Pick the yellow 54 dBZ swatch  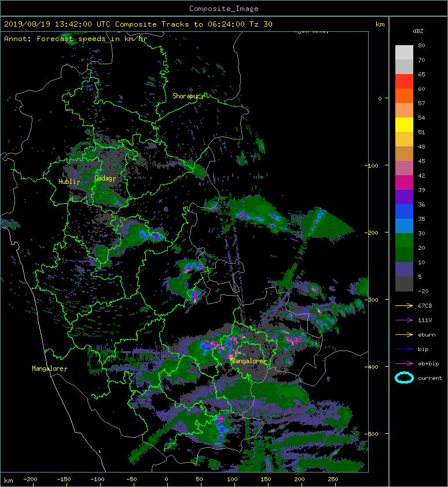click(x=404, y=124)
